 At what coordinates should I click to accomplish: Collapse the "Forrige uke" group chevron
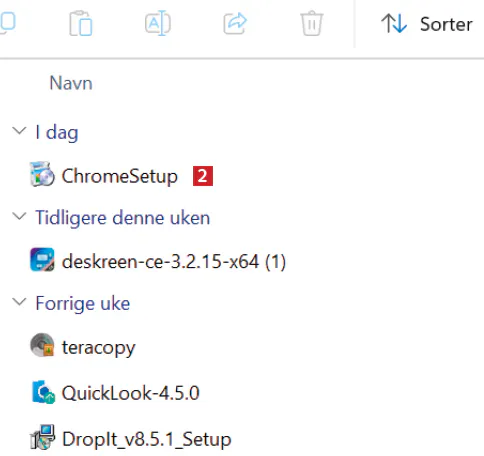click(x=19, y=302)
